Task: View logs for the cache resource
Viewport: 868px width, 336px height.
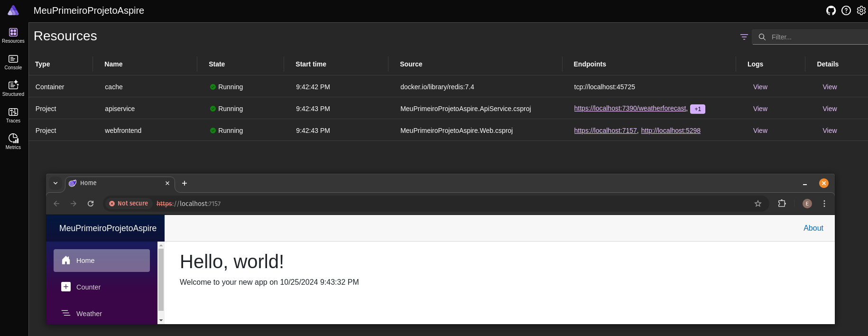Action: click(760, 87)
